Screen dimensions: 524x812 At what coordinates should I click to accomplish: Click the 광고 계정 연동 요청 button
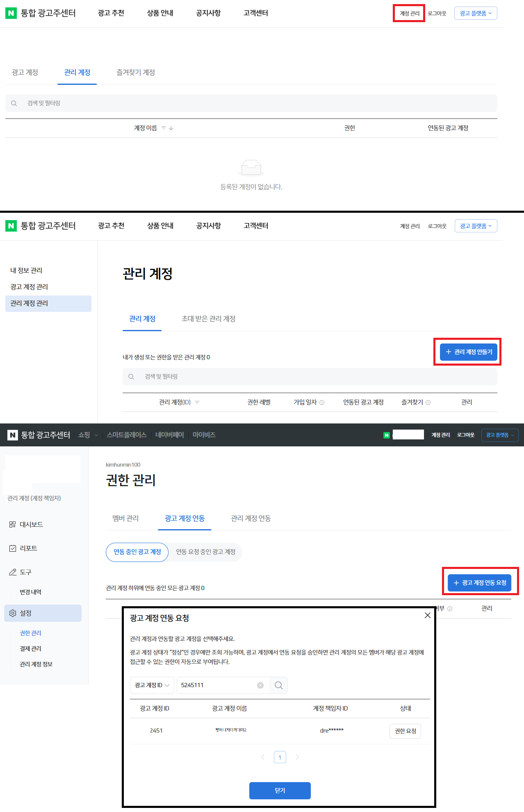(479, 583)
